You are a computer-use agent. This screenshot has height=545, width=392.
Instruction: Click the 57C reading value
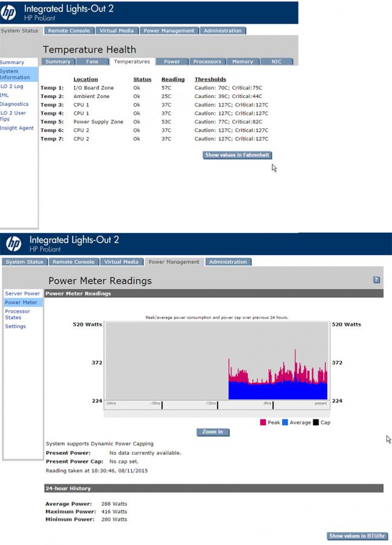[x=166, y=88]
